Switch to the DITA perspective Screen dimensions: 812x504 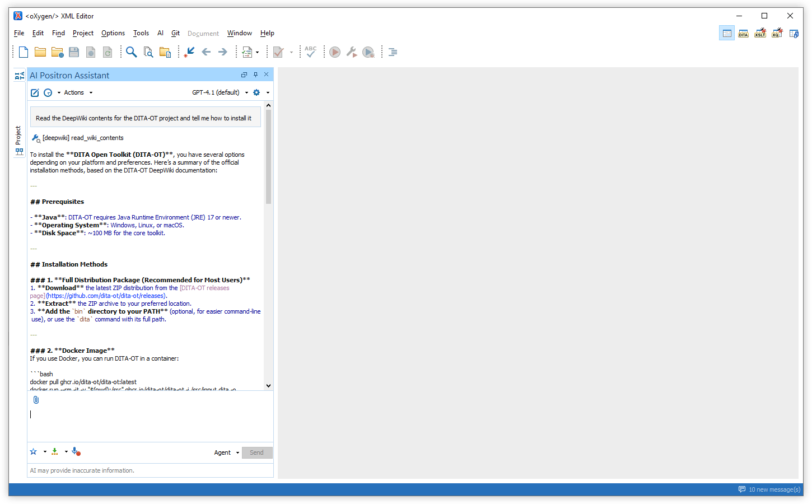click(744, 34)
